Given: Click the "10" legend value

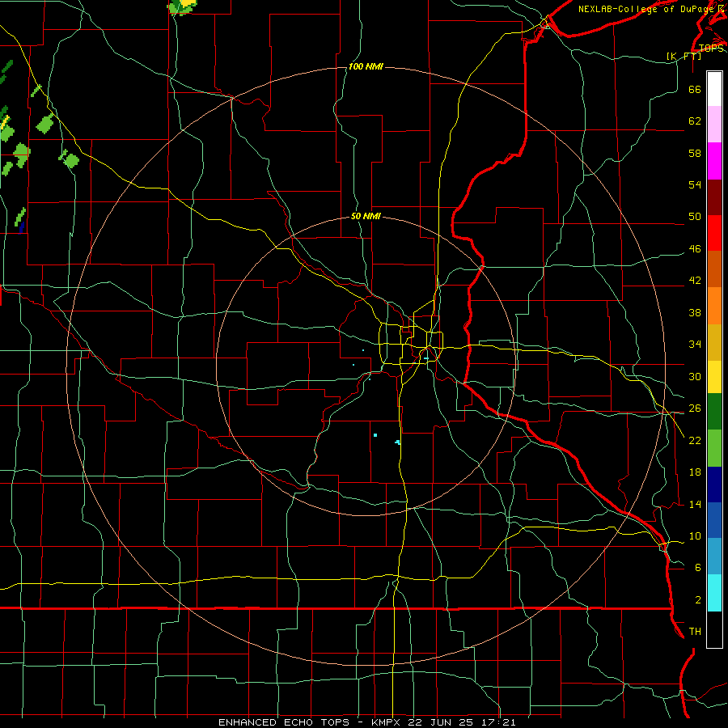Looking at the screenshot, I should click(x=695, y=536).
